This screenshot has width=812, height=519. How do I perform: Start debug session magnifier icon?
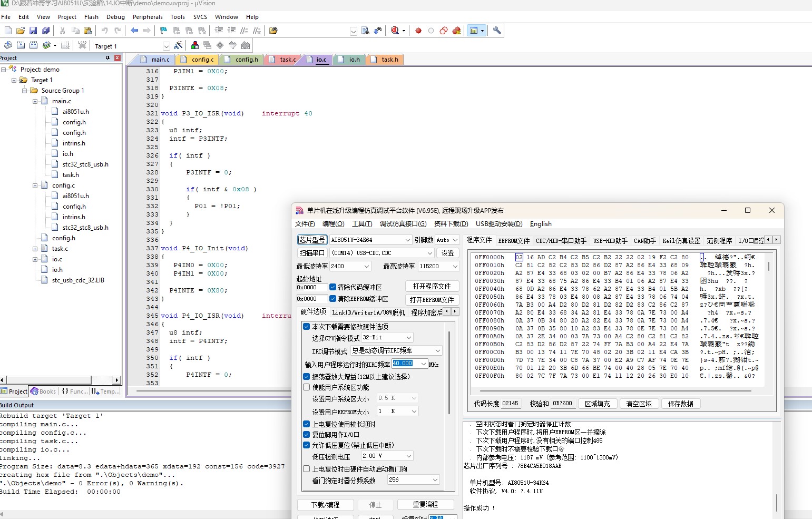(x=395, y=31)
